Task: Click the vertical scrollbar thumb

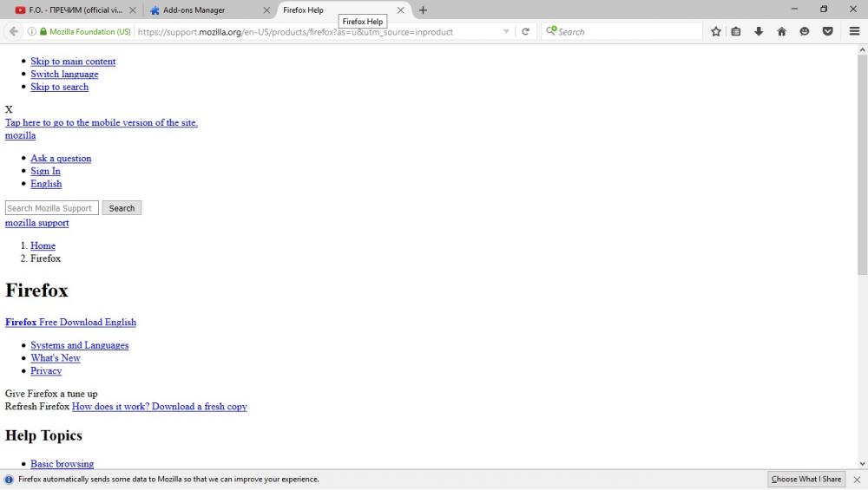Action: [862, 164]
